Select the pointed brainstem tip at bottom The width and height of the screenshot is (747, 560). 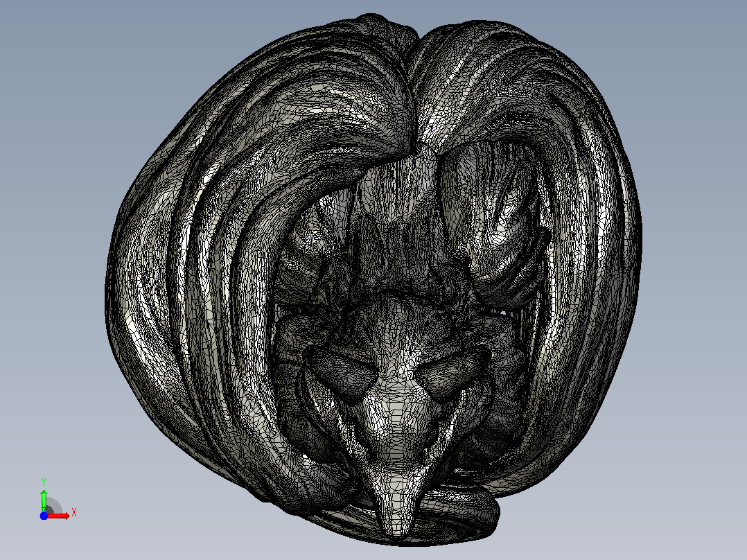(396, 517)
